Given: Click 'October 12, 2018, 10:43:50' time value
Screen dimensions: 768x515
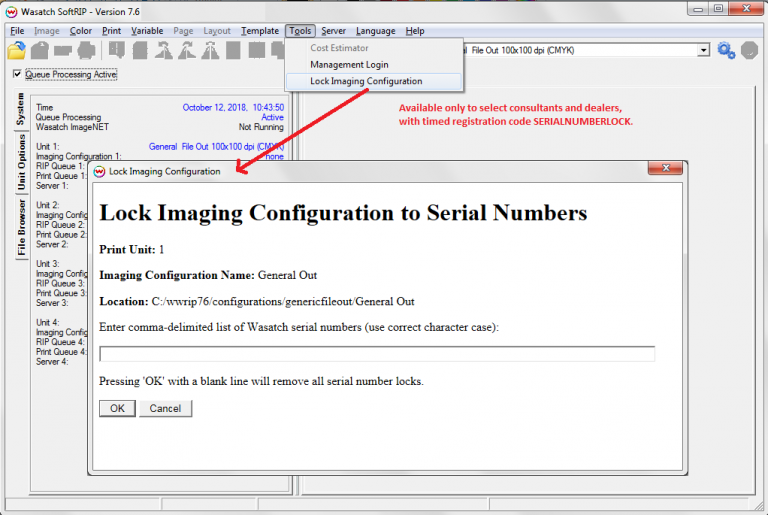Looking at the screenshot, I should coord(233,107).
